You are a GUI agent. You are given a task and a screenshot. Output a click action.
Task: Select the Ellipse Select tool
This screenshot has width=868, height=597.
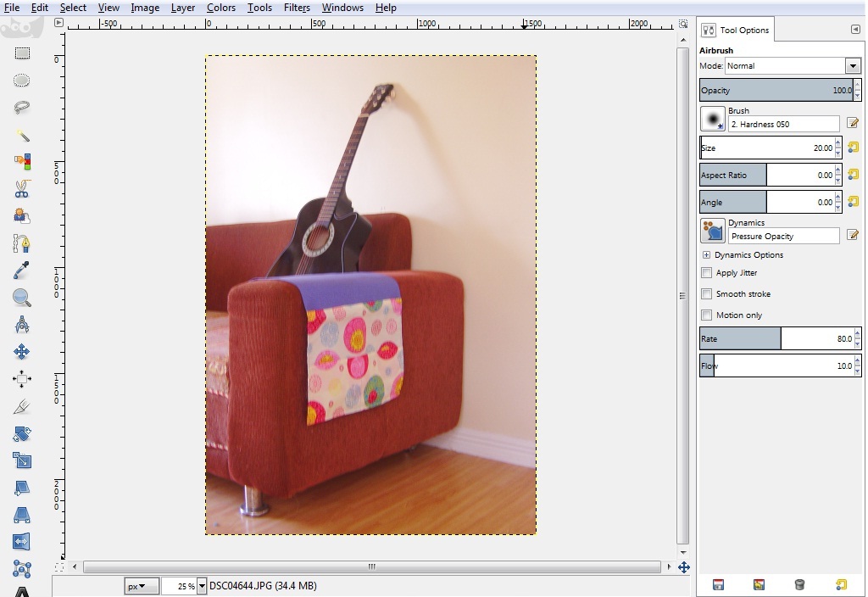[22, 81]
